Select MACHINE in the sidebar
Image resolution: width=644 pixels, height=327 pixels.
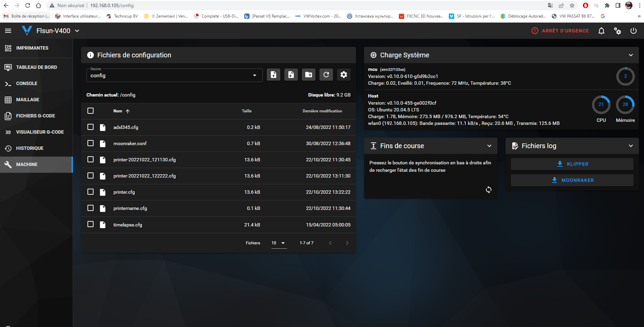point(36,164)
